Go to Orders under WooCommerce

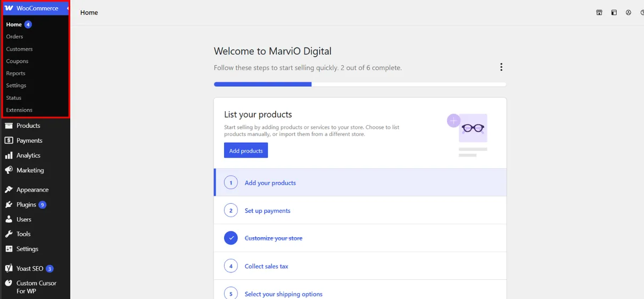[x=14, y=37]
